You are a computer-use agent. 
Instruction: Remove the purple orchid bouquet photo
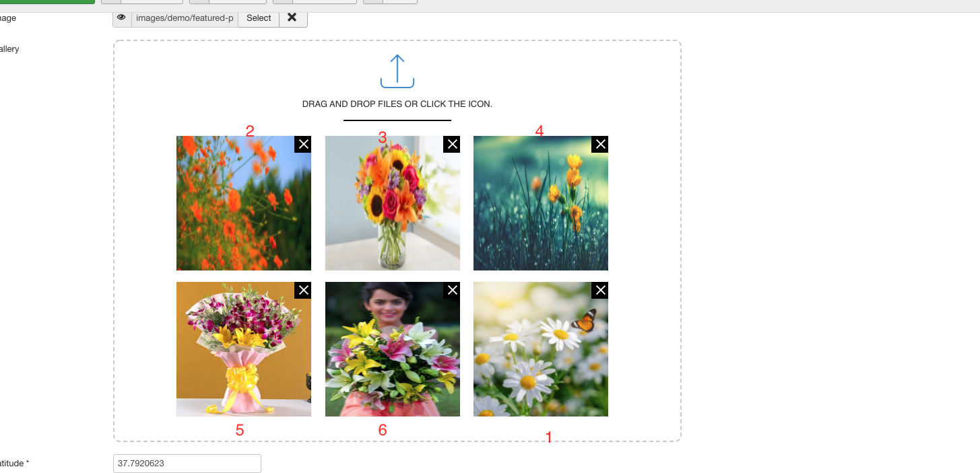303,290
